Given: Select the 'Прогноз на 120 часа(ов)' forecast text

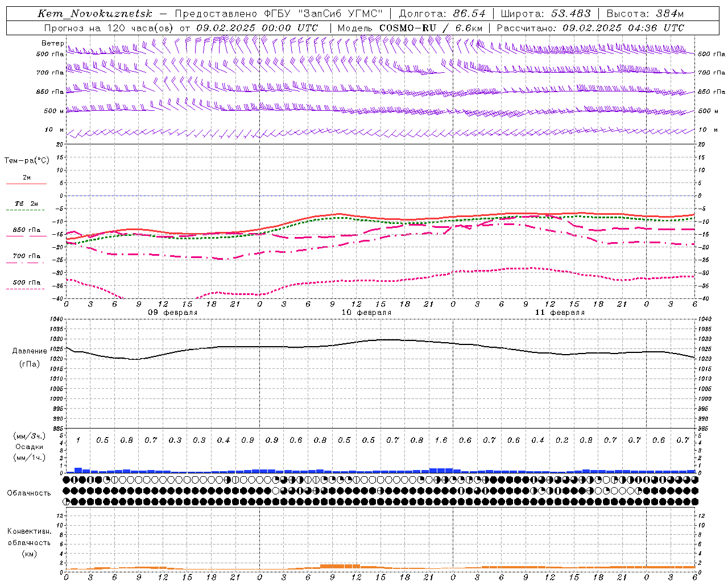Looking at the screenshot, I should (x=109, y=28).
